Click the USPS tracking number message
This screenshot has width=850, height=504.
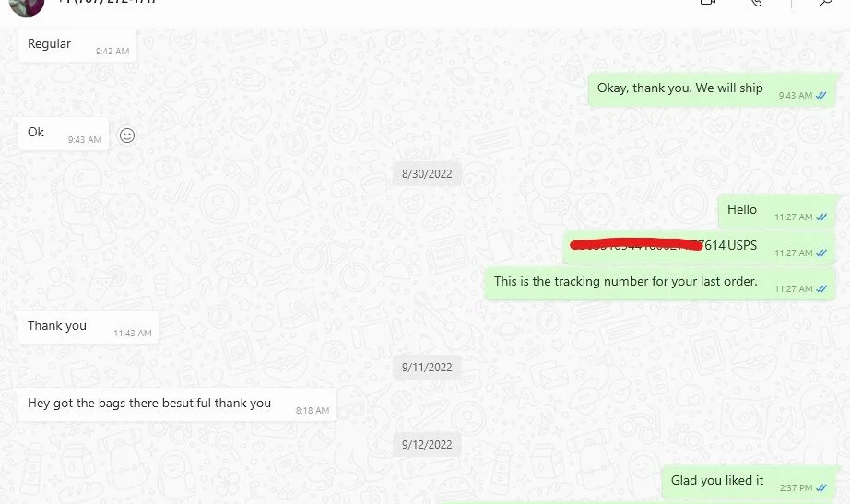[700, 247]
